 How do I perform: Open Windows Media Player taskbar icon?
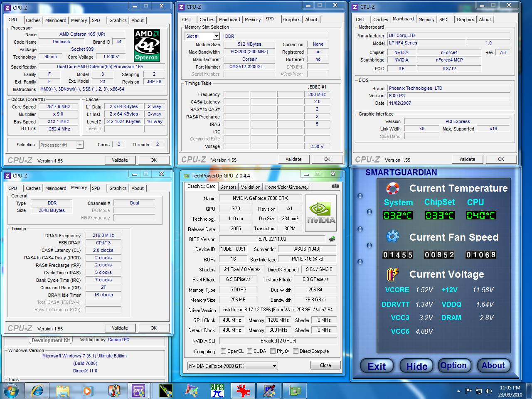(x=87, y=391)
